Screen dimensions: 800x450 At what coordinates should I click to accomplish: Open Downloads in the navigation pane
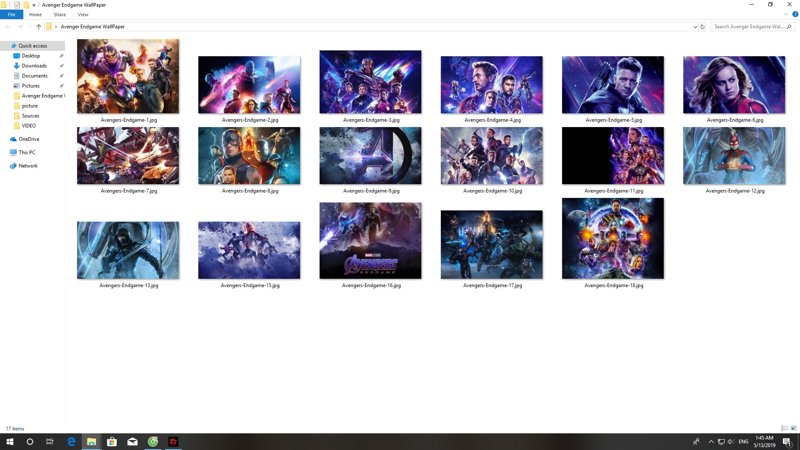point(34,66)
